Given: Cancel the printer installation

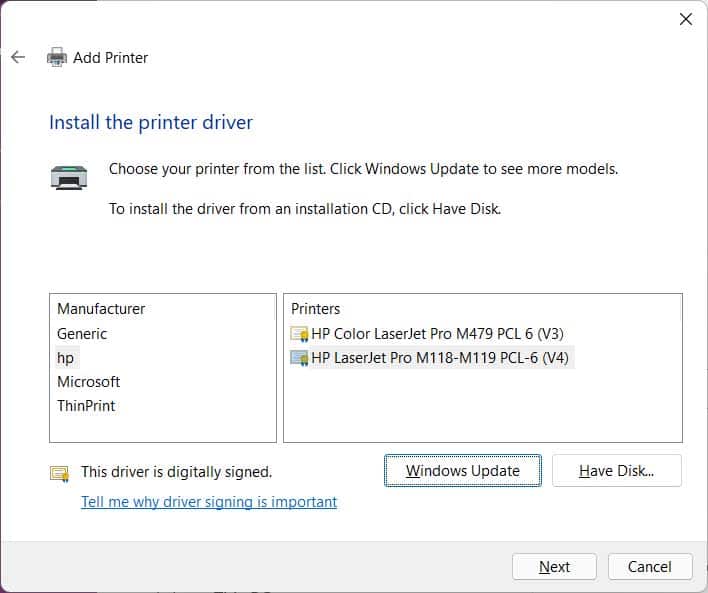Looking at the screenshot, I should 650,566.
